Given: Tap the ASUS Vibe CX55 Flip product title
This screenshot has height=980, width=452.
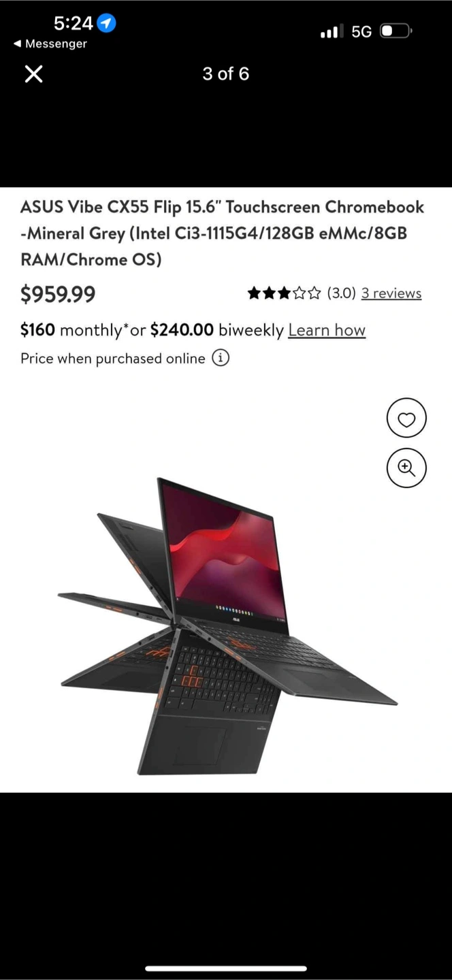Looking at the screenshot, I should click(x=223, y=233).
